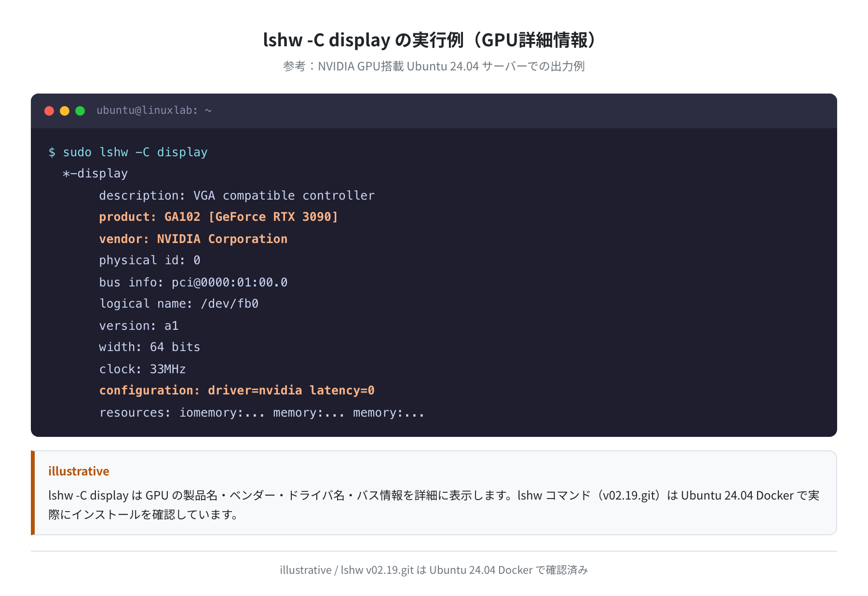Screen dimensions: 868x596
Task: Click the vendor: NVIDIA Corporation line
Action: point(193,239)
